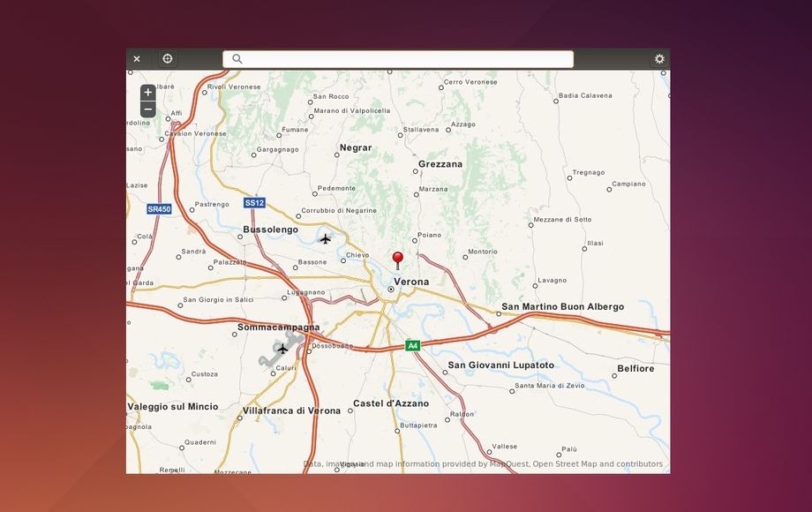Click the Buttapietra label
This screenshot has width=812, height=512.
[418, 425]
